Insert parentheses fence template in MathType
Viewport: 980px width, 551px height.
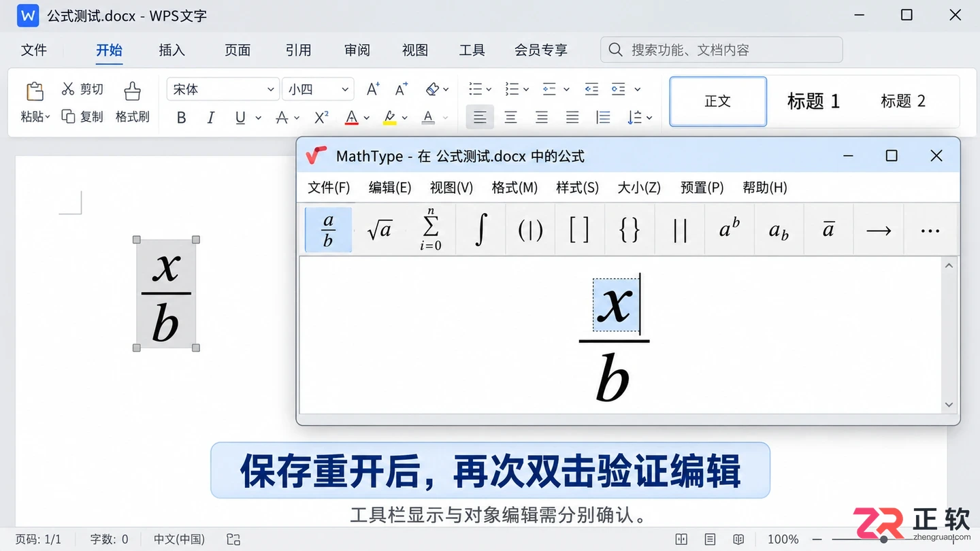tap(530, 231)
